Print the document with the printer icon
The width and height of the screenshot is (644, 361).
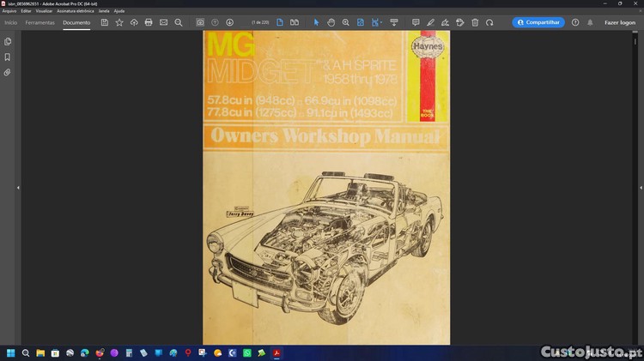(149, 22)
